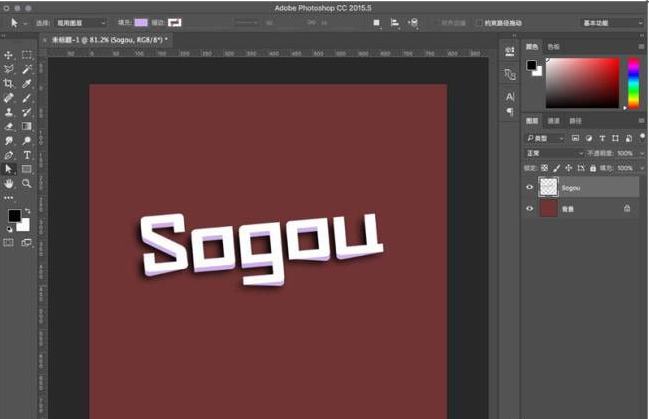Switch to the Channels tab
Screen dimensions: 649x419
click(553, 121)
